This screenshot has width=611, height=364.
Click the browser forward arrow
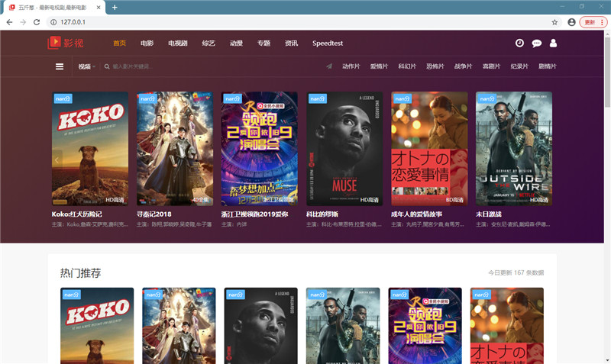[23, 22]
